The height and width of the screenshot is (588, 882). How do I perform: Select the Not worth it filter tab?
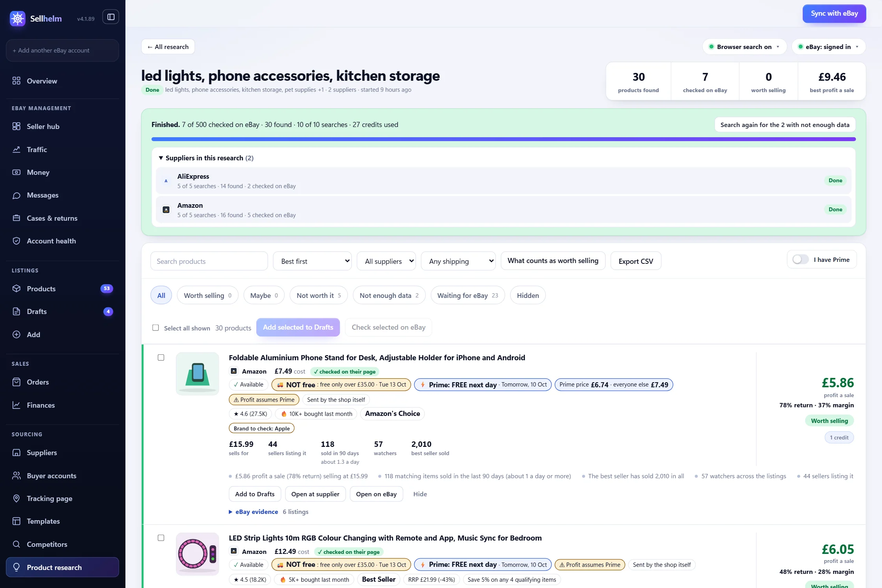point(318,296)
